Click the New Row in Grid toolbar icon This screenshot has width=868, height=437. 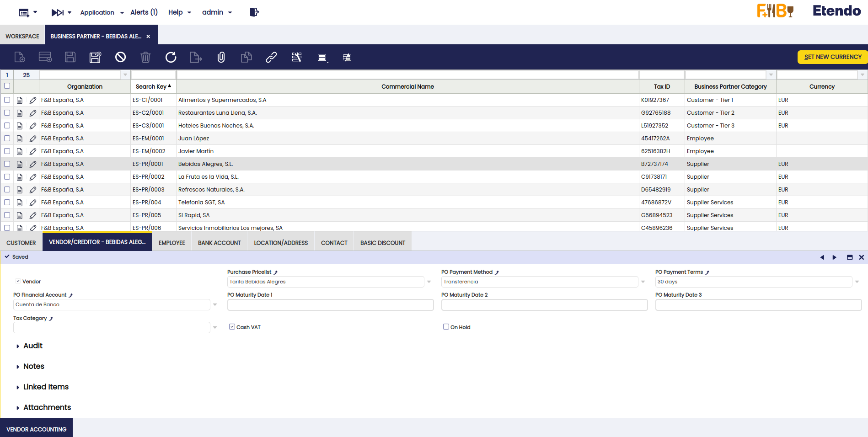[x=45, y=57]
